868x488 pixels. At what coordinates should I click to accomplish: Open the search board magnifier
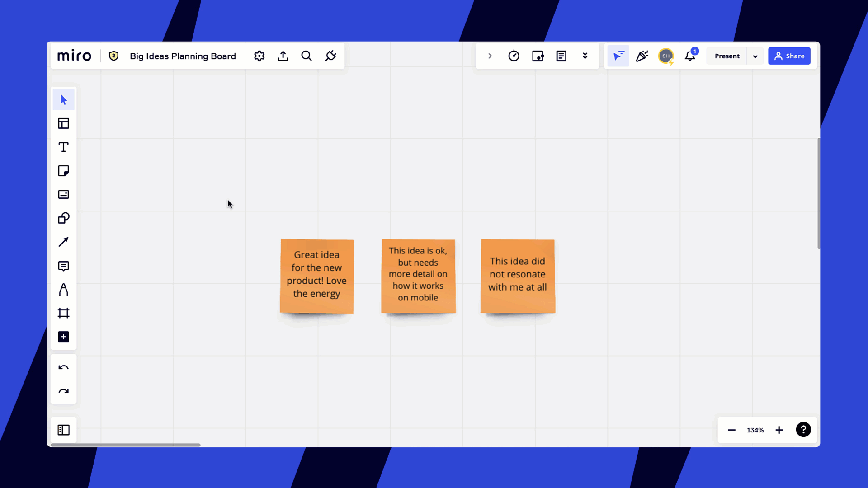[307, 56]
